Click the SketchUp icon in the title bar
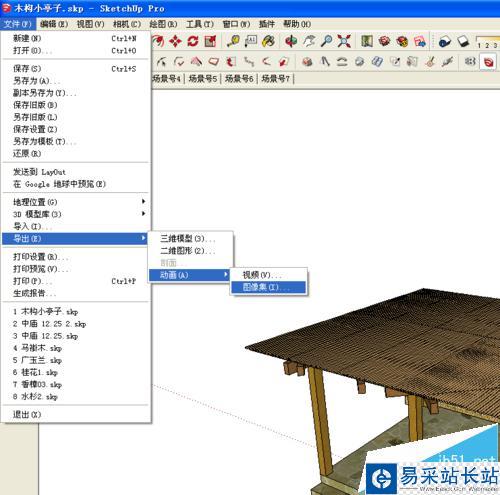 coord(6,8)
